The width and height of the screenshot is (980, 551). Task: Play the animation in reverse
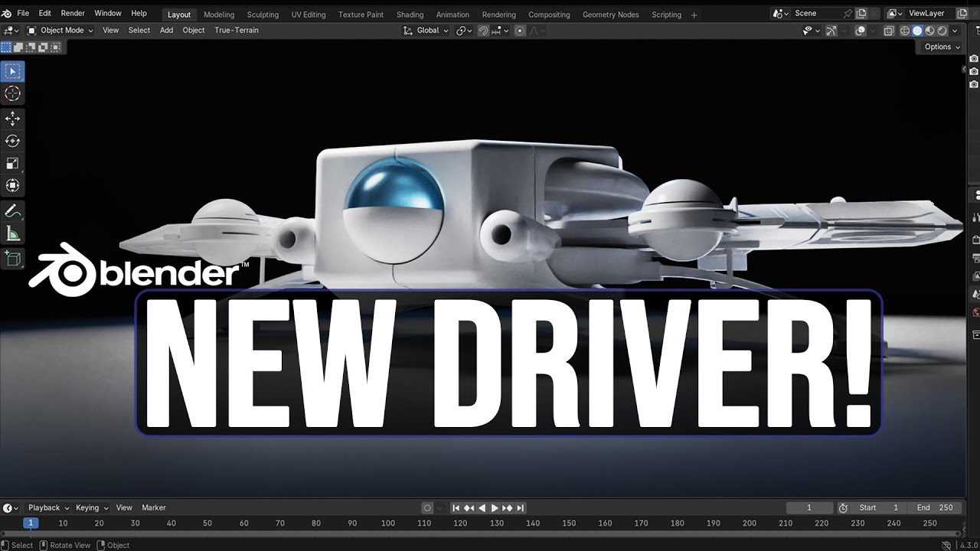point(482,507)
